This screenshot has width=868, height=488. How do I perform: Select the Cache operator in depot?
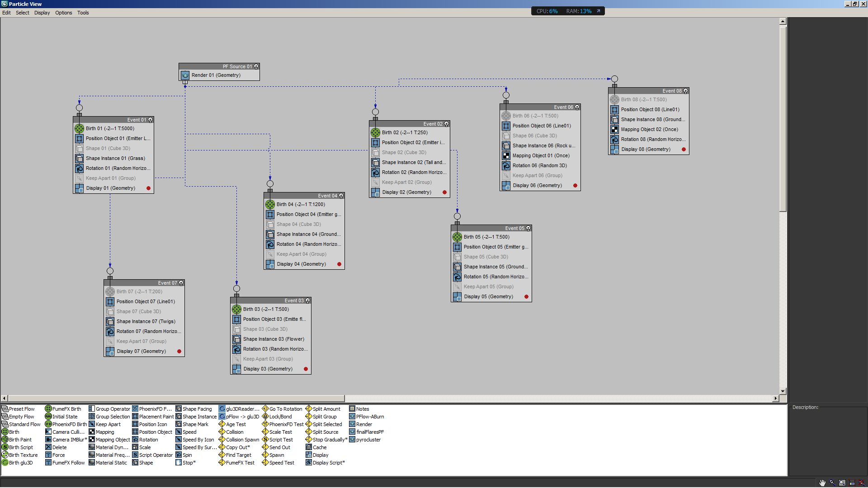click(x=319, y=447)
